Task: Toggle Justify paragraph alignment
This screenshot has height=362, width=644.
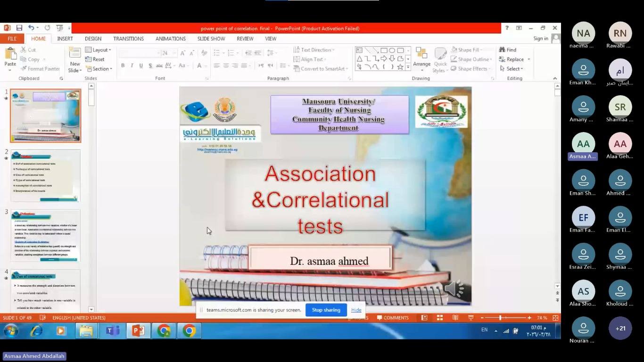Action: 244,66
